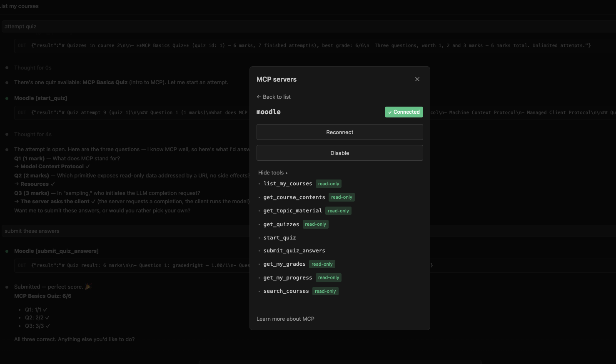Expand the 'Thought for 4s' entry
616x364 pixels.
33,134
